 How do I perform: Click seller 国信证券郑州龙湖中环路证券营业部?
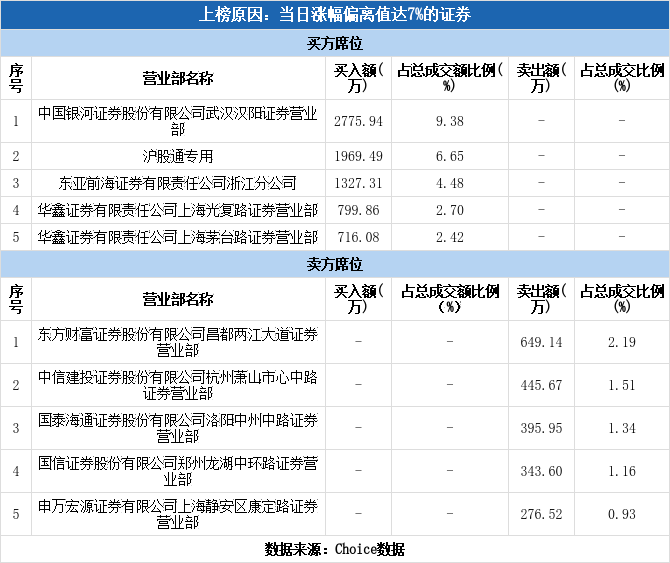point(178,471)
